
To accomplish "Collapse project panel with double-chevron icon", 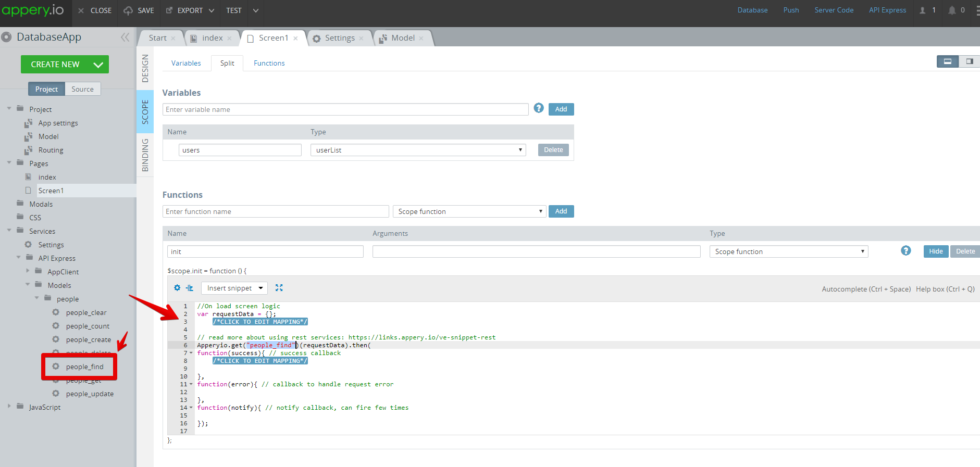I will click(x=125, y=37).
